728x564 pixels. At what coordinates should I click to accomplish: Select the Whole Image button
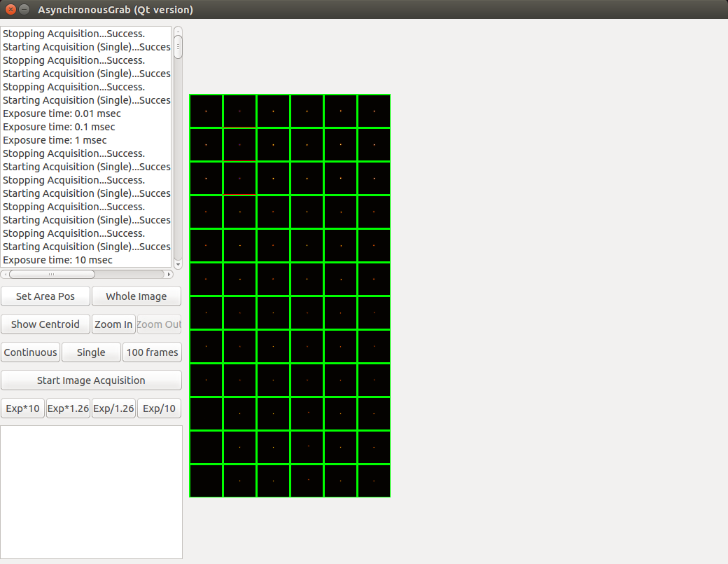point(136,296)
